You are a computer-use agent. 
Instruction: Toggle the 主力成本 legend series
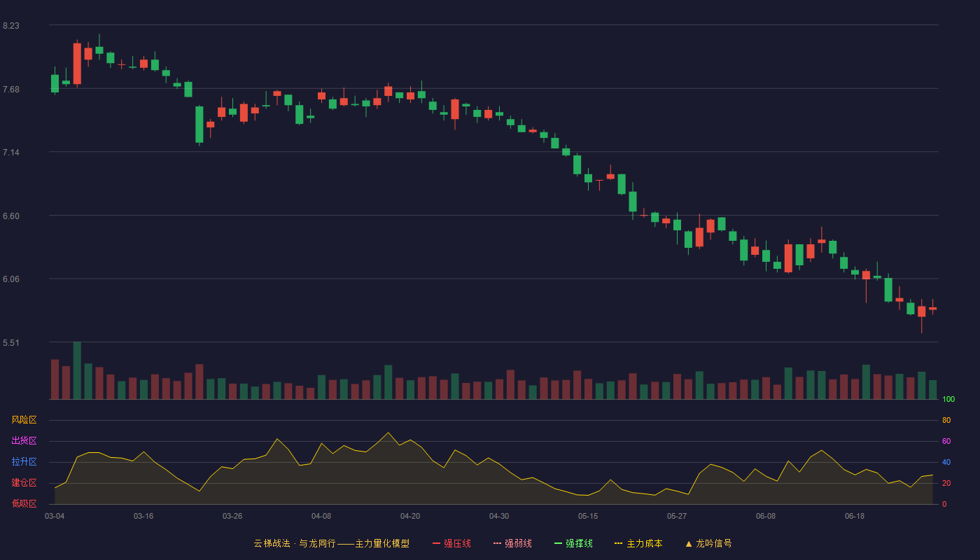638,543
